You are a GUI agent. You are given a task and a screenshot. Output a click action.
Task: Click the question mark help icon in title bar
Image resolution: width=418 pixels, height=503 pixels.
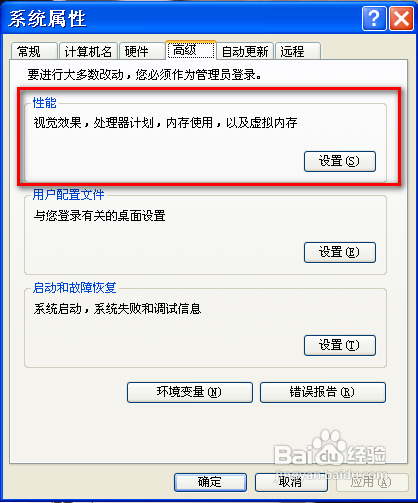pyautogui.click(x=374, y=19)
